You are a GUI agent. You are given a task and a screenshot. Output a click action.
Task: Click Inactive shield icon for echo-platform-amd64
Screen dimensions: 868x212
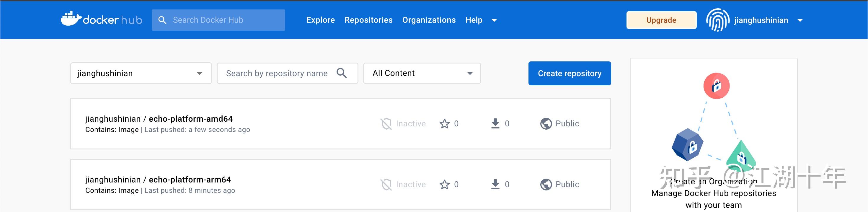(386, 124)
